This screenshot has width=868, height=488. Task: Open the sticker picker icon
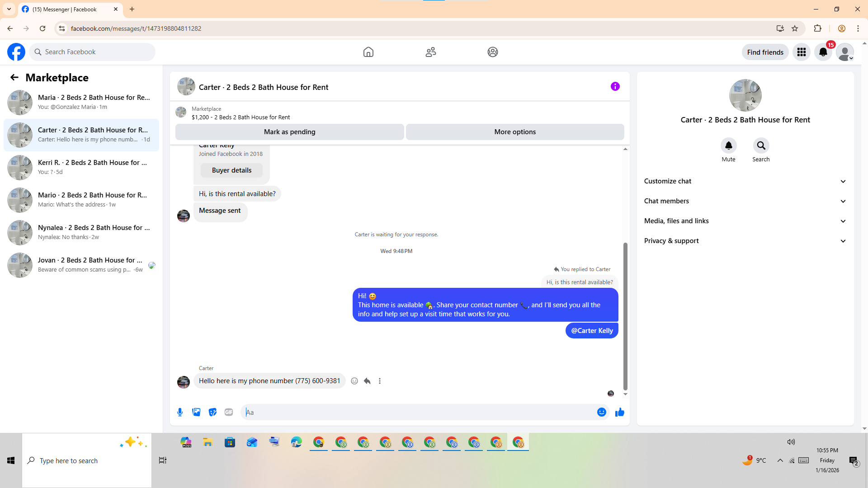point(212,412)
